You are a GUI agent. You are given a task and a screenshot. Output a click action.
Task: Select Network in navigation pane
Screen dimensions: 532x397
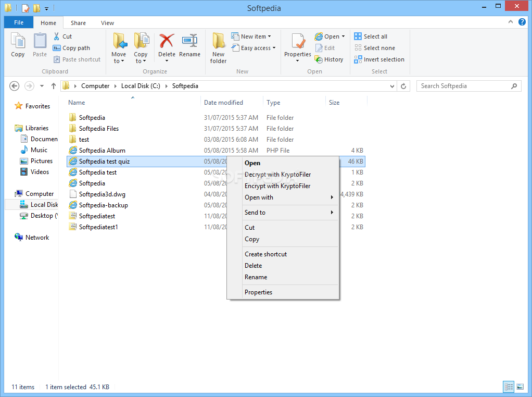pyautogui.click(x=32, y=238)
